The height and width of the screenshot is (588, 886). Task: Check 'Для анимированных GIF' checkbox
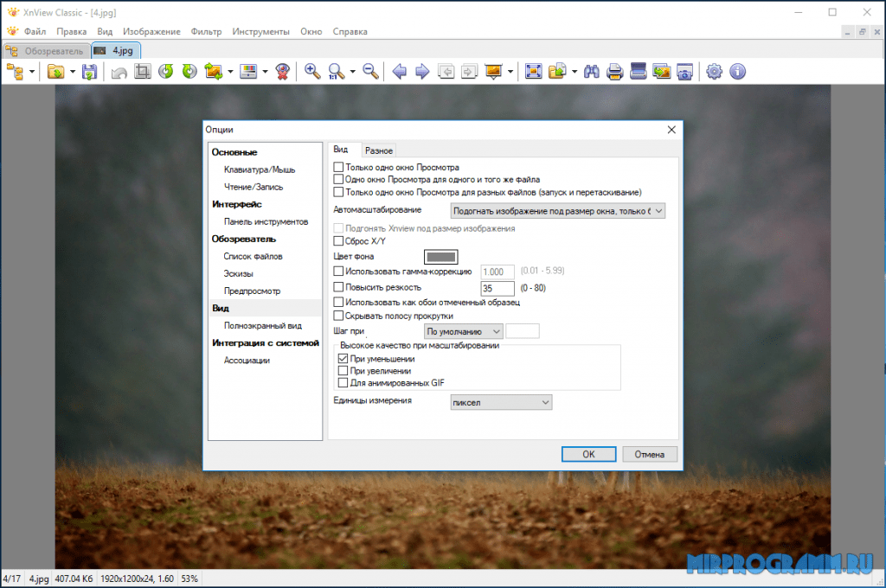(343, 383)
